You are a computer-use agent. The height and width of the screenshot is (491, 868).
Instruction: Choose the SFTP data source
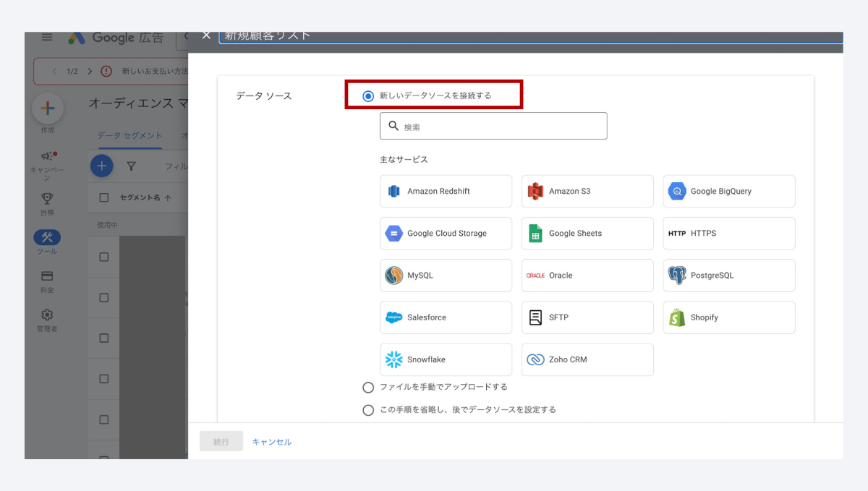coord(587,317)
